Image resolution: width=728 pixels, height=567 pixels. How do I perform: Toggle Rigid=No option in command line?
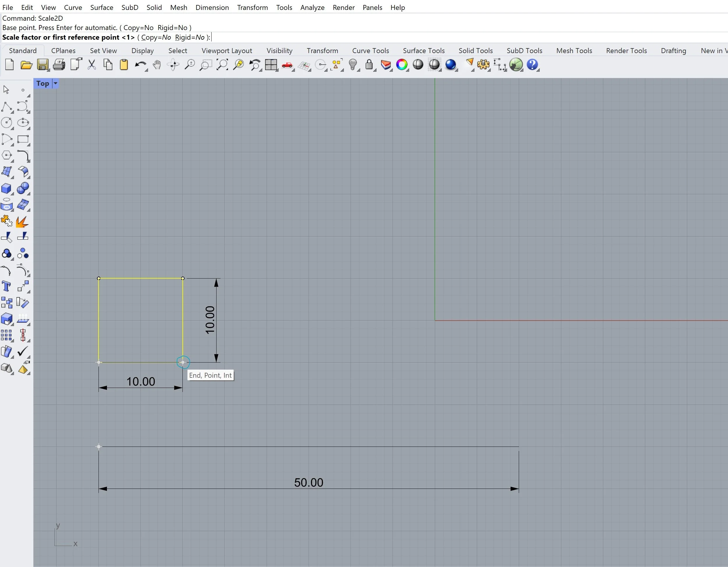(190, 37)
